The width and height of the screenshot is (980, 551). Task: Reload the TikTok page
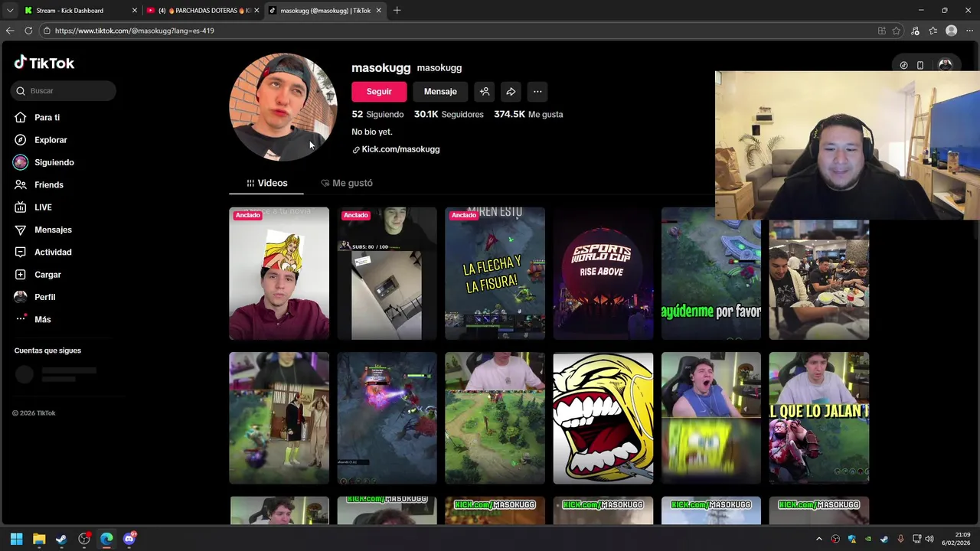click(x=28, y=31)
